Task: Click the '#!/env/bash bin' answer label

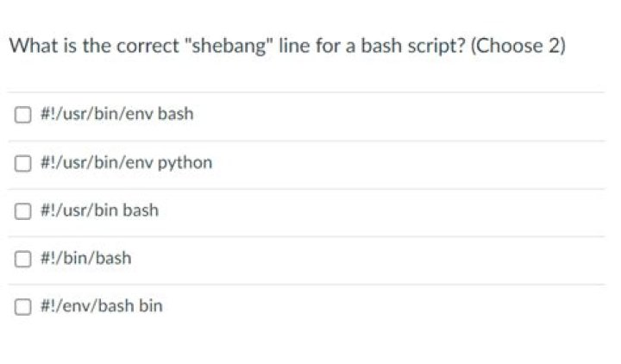Action: 101,306
